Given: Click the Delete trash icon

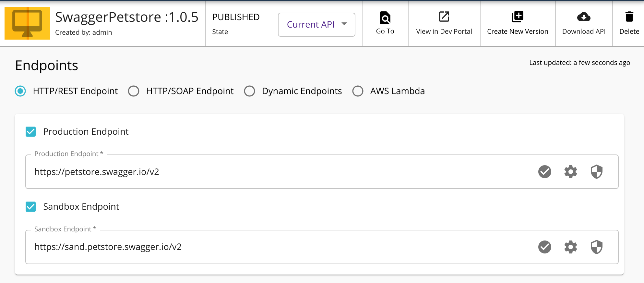Looking at the screenshot, I should pyautogui.click(x=629, y=17).
